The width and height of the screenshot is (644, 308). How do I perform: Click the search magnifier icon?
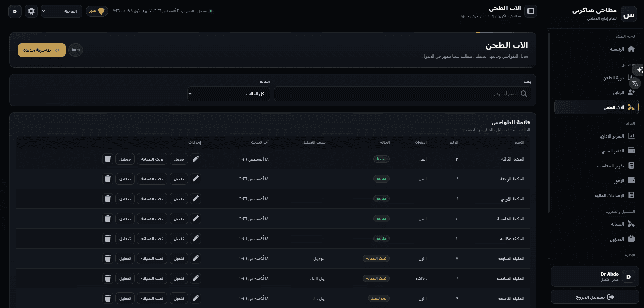pos(524,94)
